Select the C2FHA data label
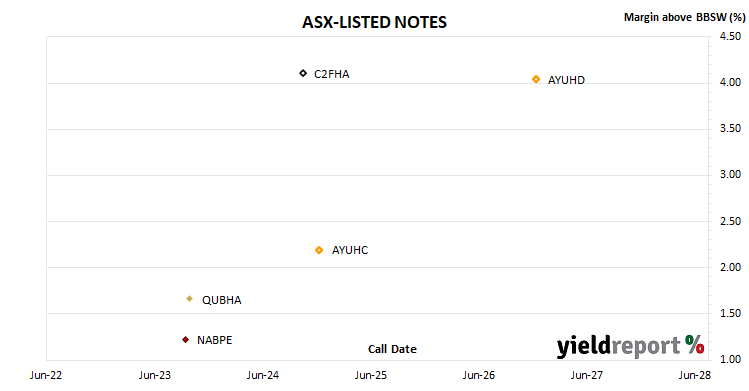Screen dimensions: 749x391 [332, 74]
